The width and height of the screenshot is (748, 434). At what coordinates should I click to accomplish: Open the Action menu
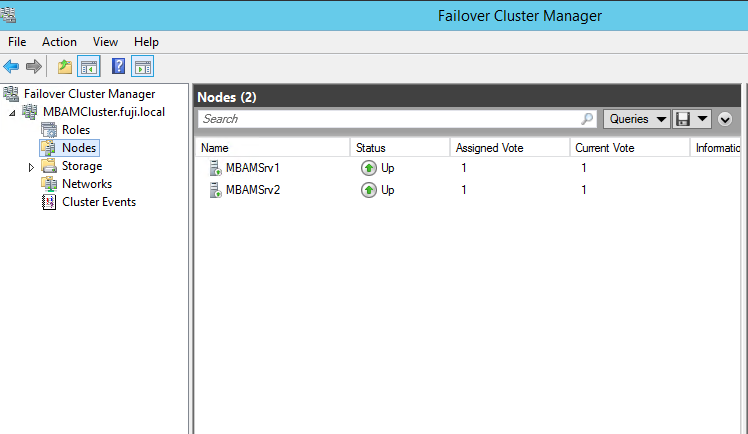(59, 42)
